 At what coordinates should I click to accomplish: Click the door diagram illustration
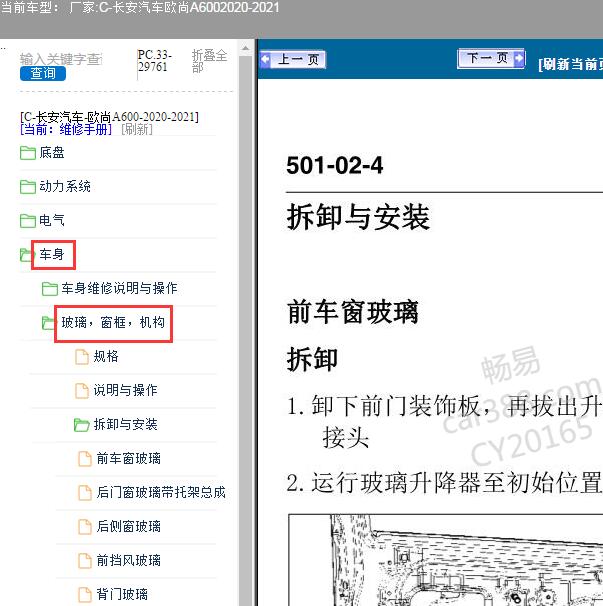446,560
